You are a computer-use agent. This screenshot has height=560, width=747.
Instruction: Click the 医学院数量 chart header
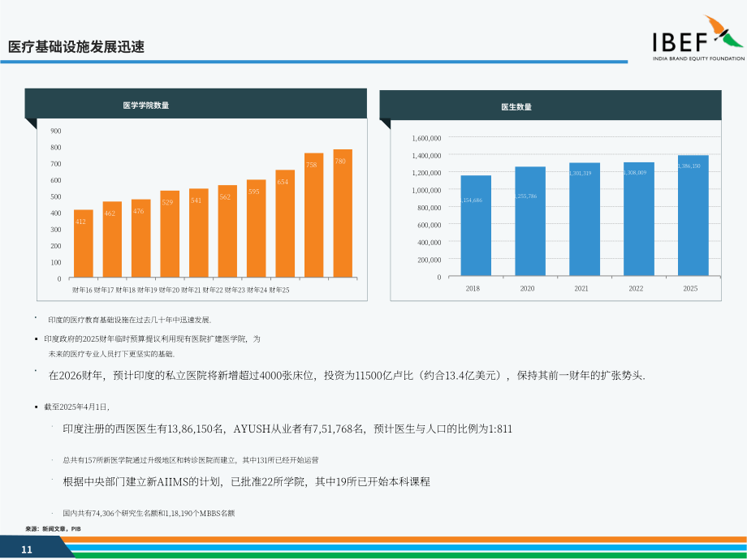pos(196,103)
